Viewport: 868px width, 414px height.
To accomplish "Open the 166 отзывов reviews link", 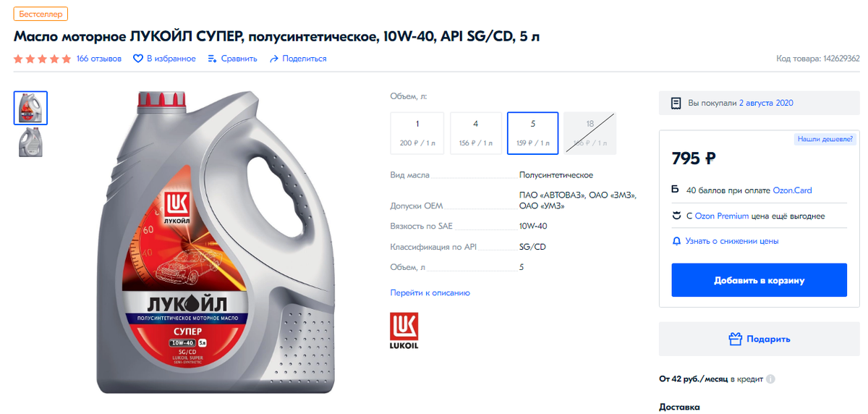I will pos(99,59).
